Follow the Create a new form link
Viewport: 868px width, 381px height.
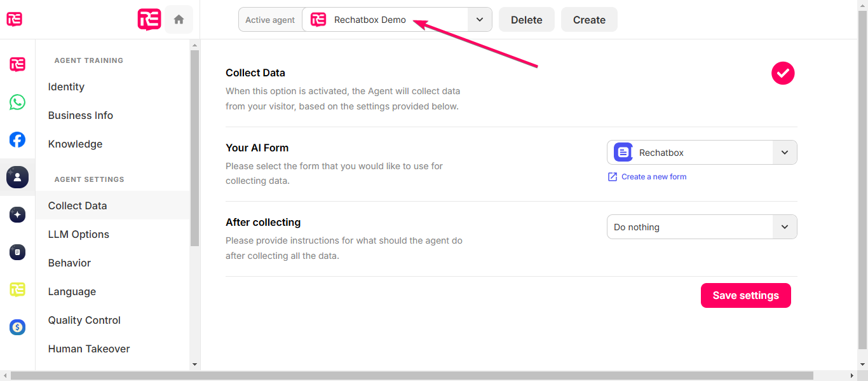coord(654,177)
